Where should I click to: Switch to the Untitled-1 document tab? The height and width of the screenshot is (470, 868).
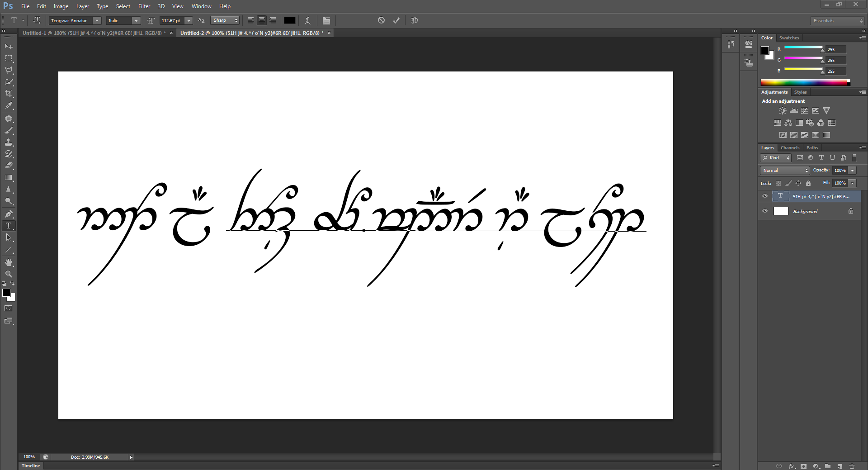tap(94, 33)
